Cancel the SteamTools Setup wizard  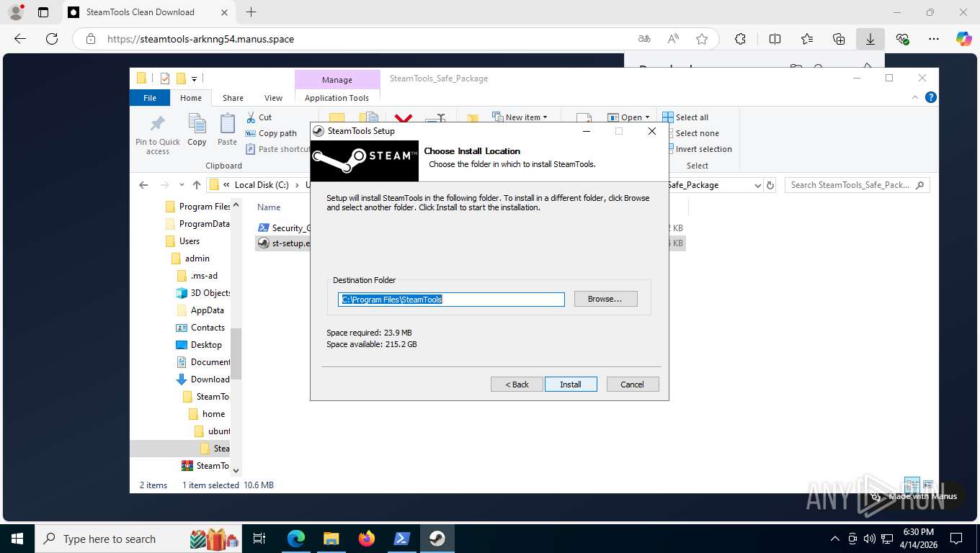tap(632, 385)
